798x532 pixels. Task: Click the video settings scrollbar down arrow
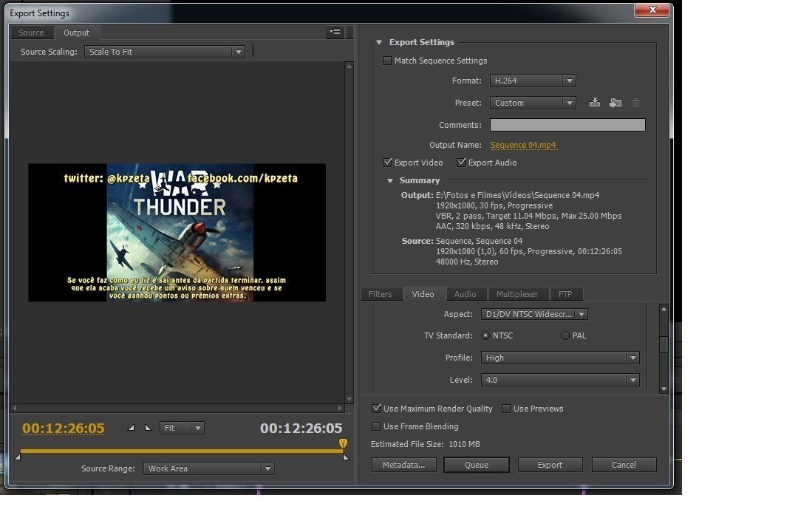pos(664,389)
